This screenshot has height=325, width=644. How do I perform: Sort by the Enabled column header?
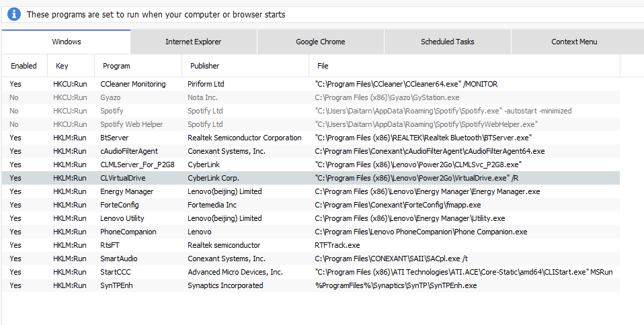[x=24, y=66]
